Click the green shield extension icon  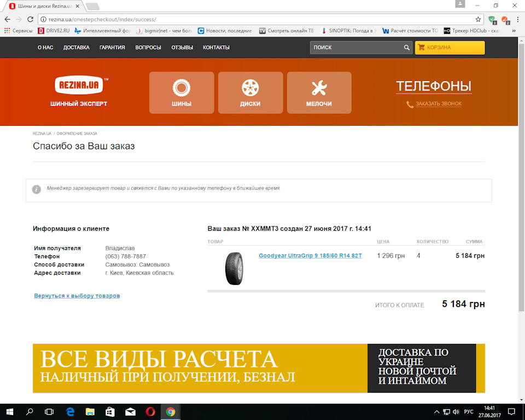coord(492,20)
